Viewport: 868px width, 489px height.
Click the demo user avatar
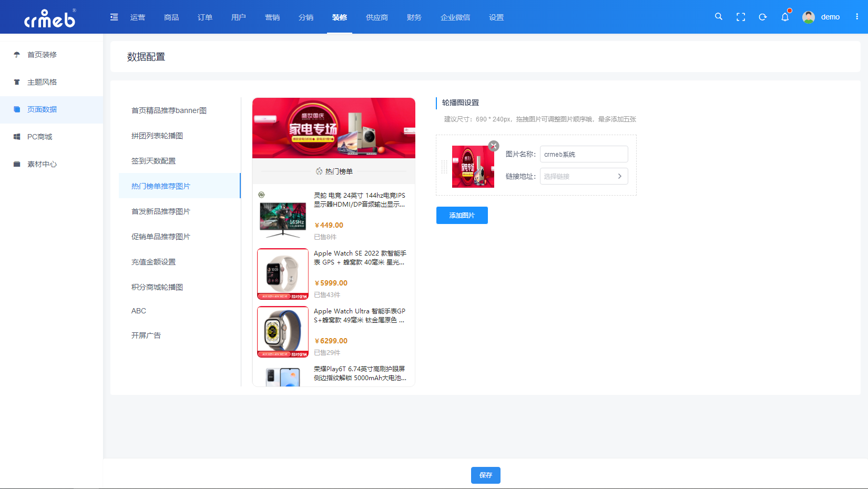[x=809, y=17]
